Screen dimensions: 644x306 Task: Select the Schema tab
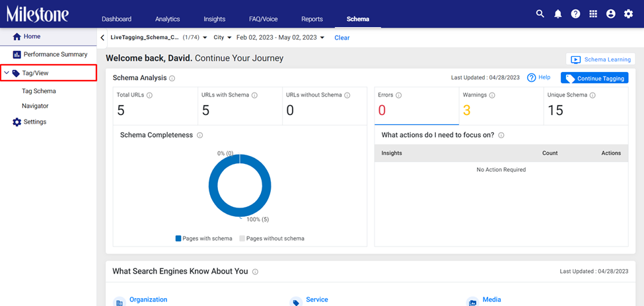(x=358, y=19)
